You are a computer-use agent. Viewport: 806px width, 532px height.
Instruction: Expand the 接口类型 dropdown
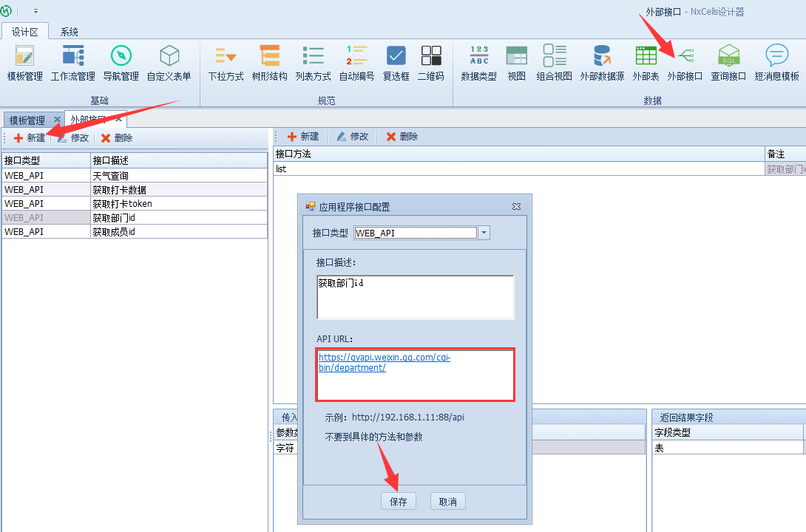click(484, 233)
